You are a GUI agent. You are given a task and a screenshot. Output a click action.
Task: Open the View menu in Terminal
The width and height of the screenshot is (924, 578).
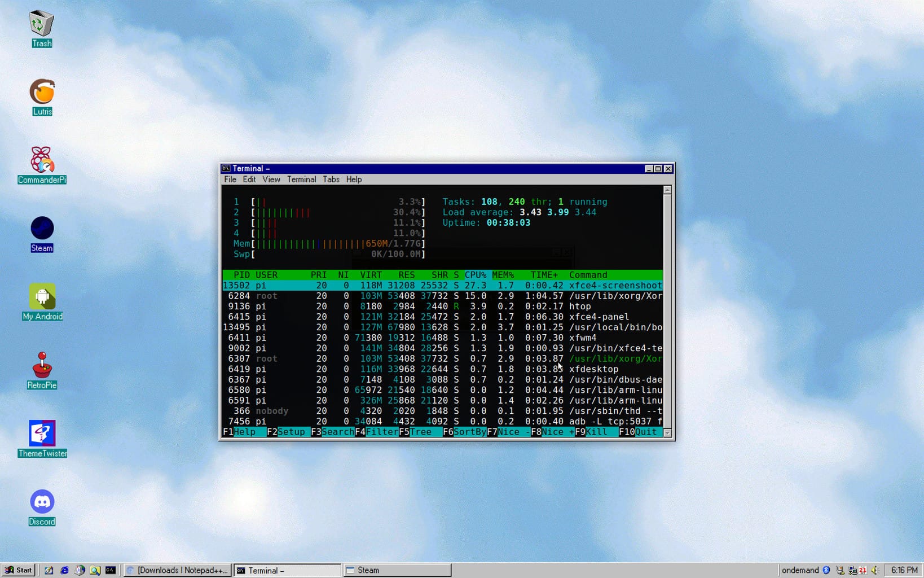coord(271,179)
